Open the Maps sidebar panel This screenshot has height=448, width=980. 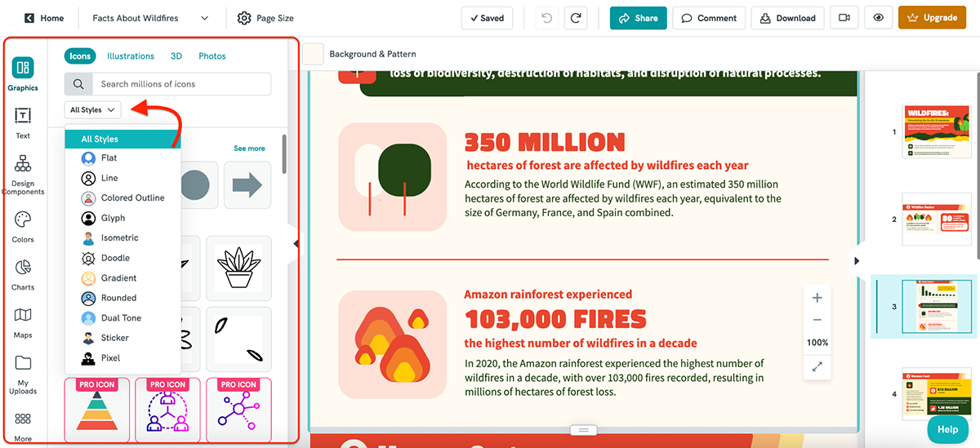pyautogui.click(x=23, y=323)
